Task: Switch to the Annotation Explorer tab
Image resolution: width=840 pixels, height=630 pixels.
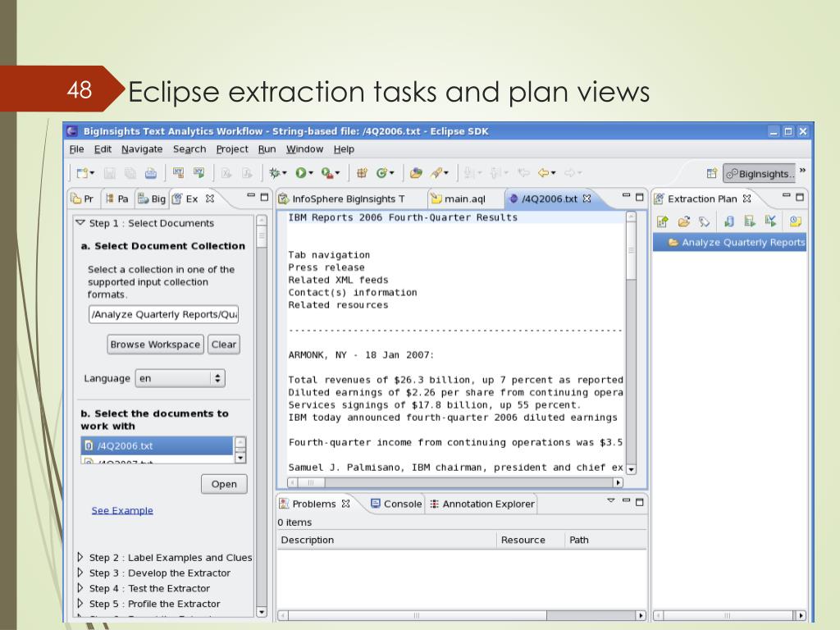Action: click(x=482, y=504)
